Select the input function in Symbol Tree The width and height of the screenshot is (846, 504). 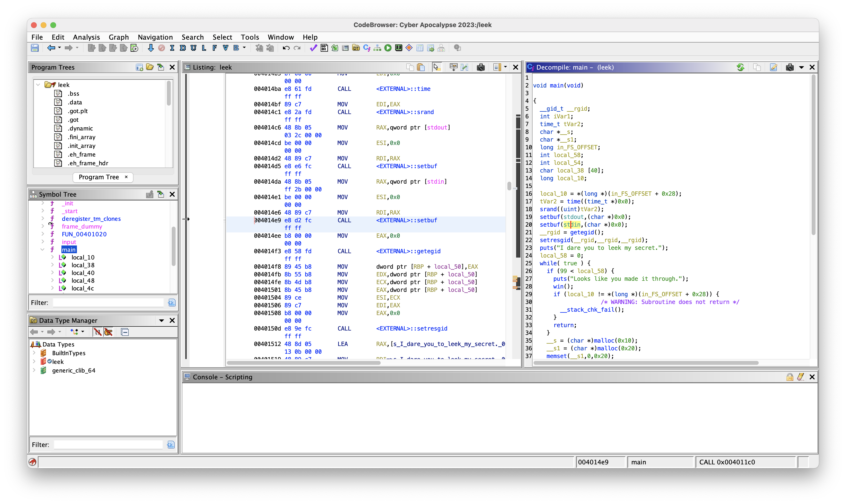[69, 242]
